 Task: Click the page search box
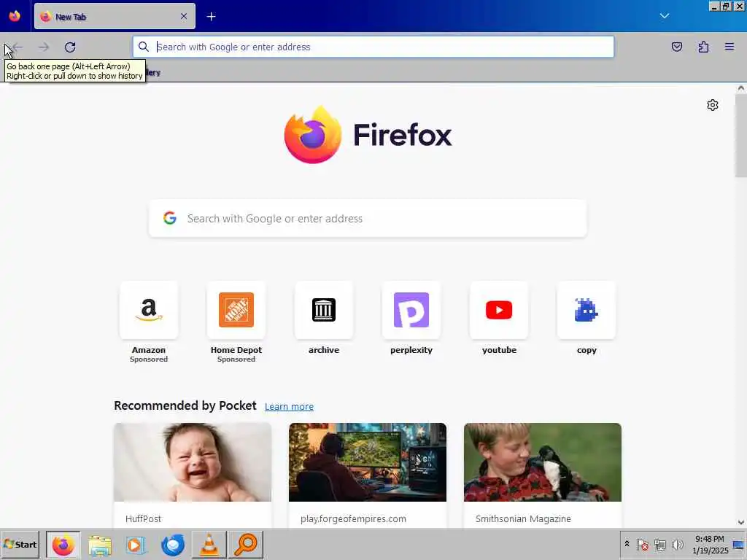pos(368,218)
